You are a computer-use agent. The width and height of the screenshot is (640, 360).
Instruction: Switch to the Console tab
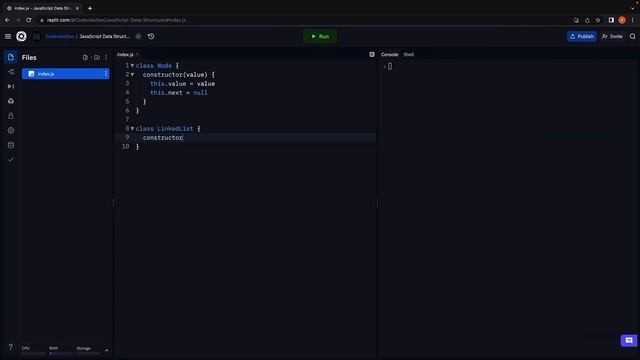pos(389,54)
